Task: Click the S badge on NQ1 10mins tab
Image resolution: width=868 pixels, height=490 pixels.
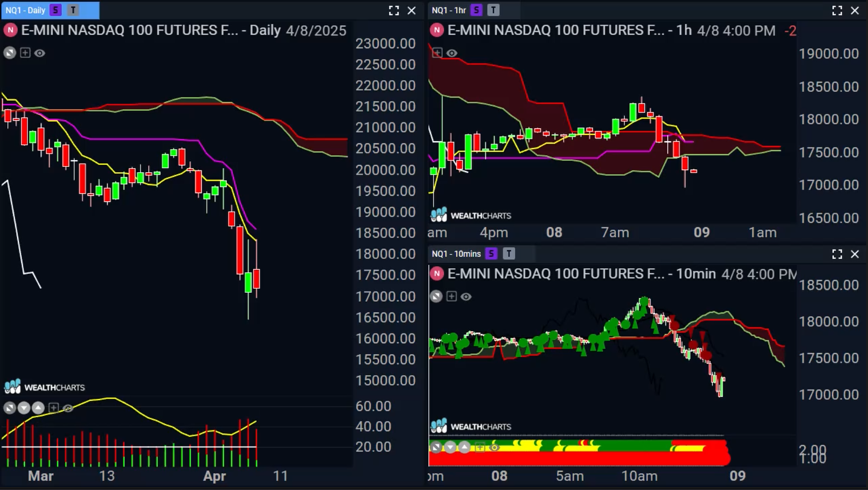Action: (491, 254)
